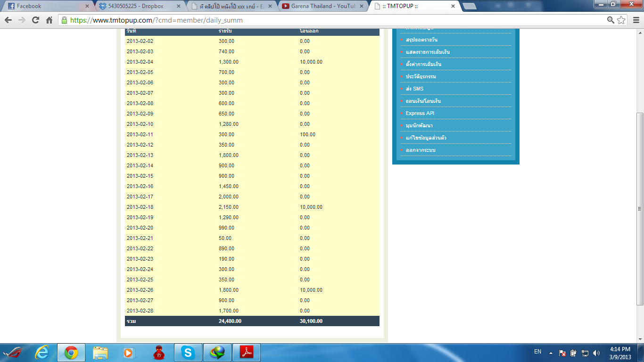Open the ส่ง SMS sidebar link

point(414,89)
